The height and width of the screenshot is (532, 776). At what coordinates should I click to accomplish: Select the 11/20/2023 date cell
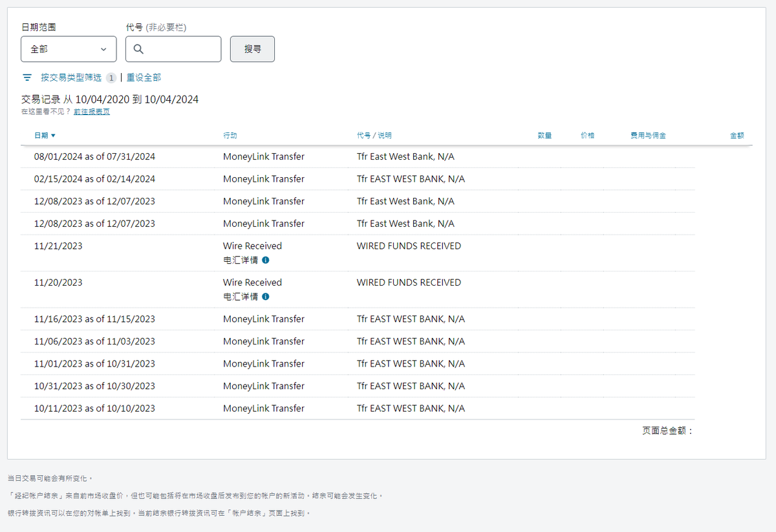[58, 282]
